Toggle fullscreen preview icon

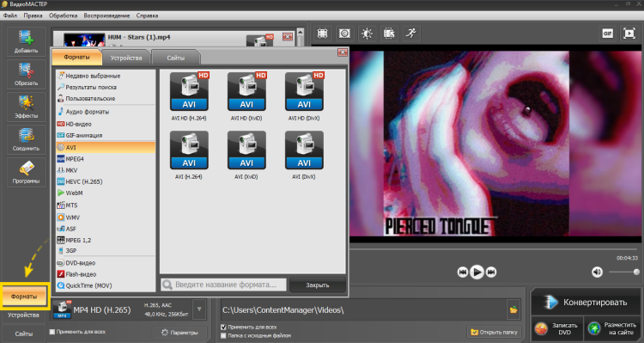click(x=629, y=34)
